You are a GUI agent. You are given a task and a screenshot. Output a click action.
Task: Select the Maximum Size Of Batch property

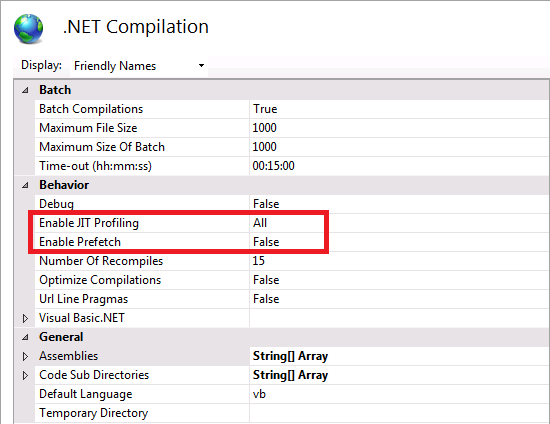point(102,147)
